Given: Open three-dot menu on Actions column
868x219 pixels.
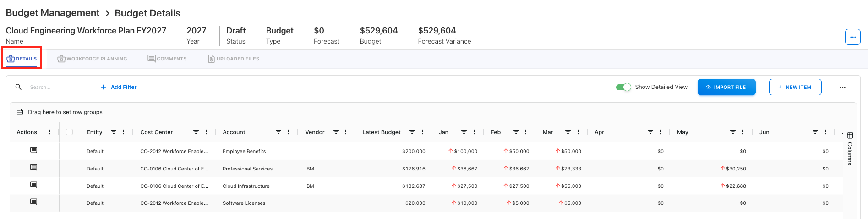Looking at the screenshot, I should [x=49, y=132].
